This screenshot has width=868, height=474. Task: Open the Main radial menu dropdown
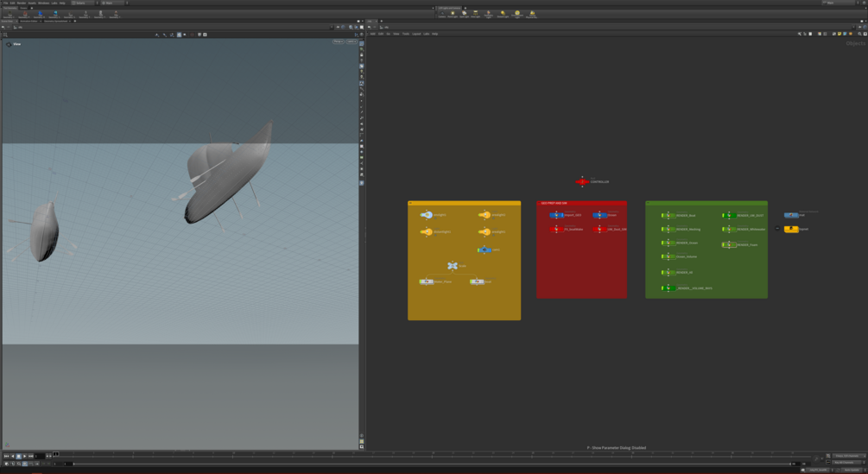[x=115, y=3]
